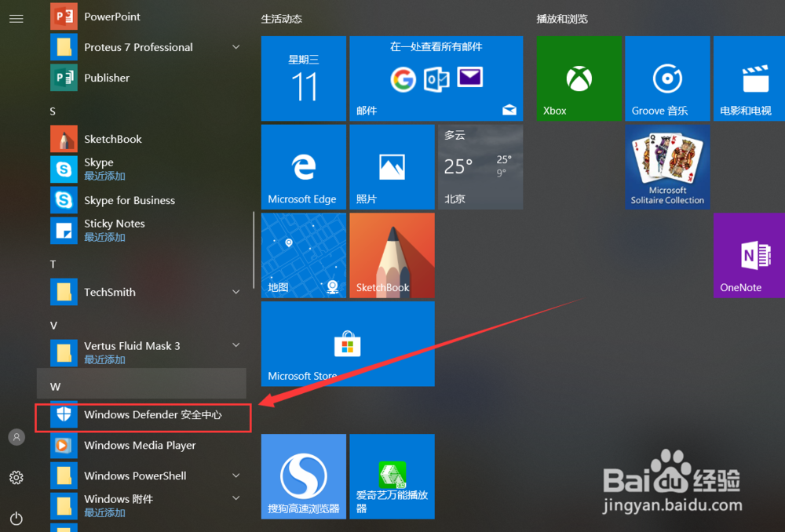Launch Microsoft Edge tile

pos(303,166)
